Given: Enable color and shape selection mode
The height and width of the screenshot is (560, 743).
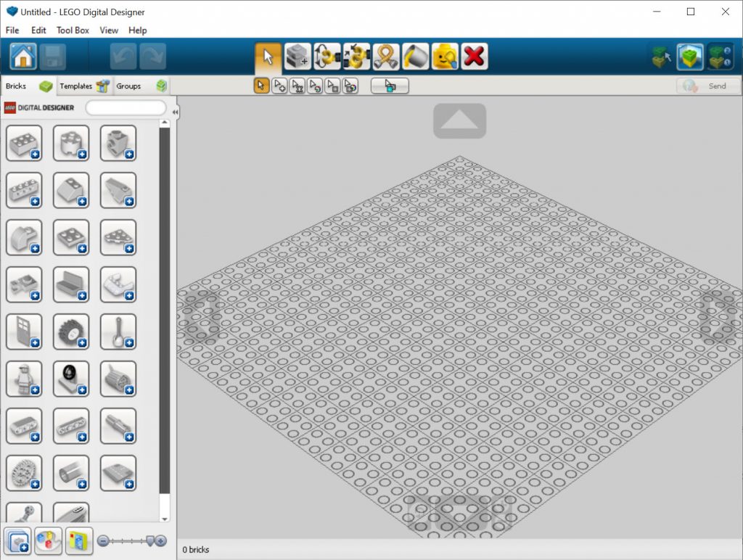Looking at the screenshot, I should [x=350, y=86].
